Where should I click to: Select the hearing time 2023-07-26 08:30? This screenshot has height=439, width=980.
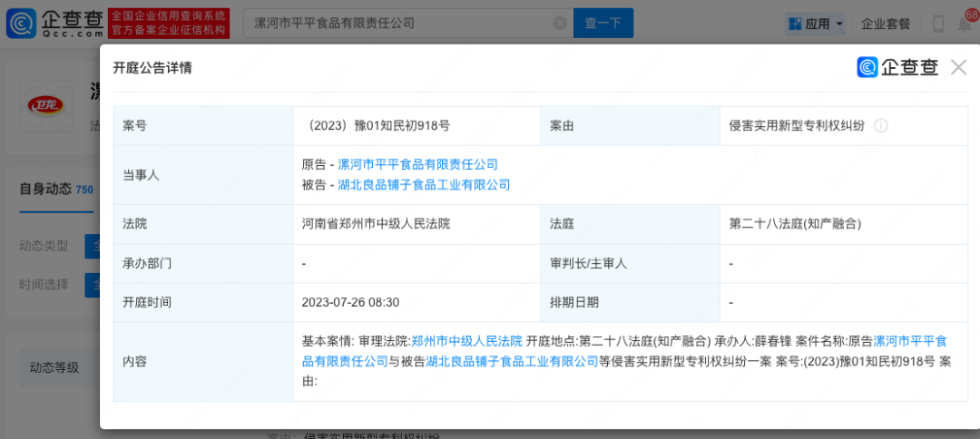(x=350, y=302)
